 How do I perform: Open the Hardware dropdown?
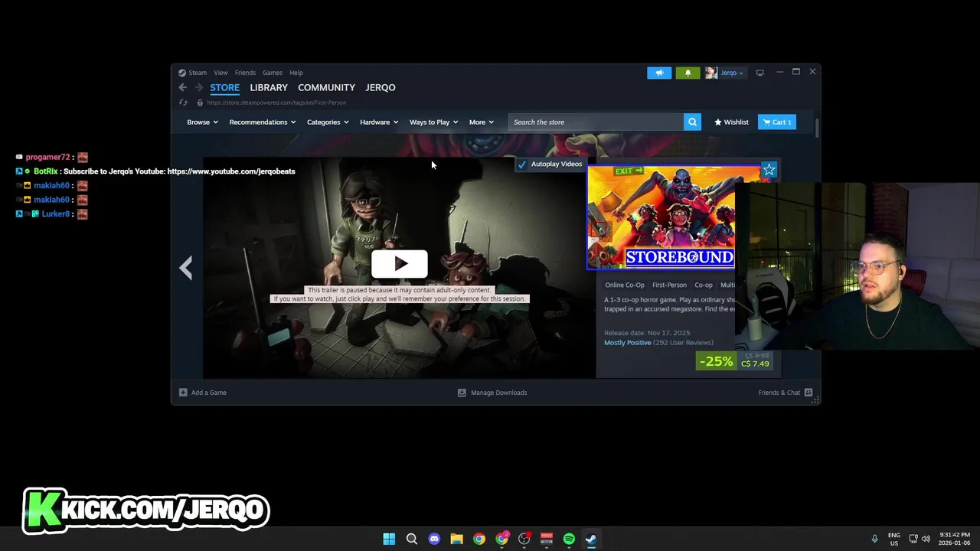[x=379, y=122]
